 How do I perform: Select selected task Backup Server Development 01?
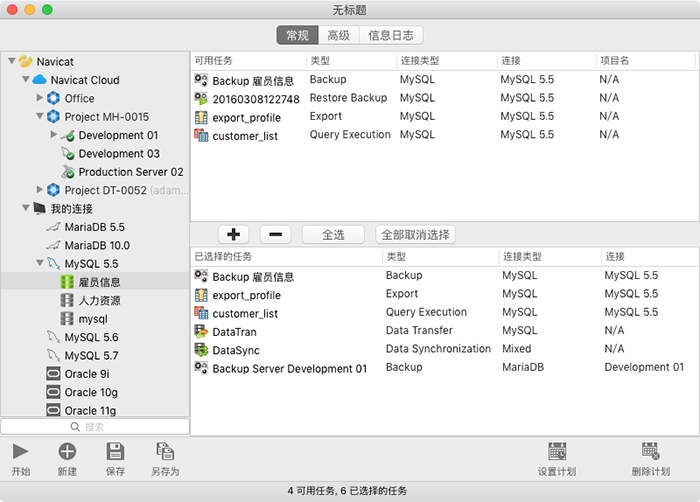click(x=445, y=368)
